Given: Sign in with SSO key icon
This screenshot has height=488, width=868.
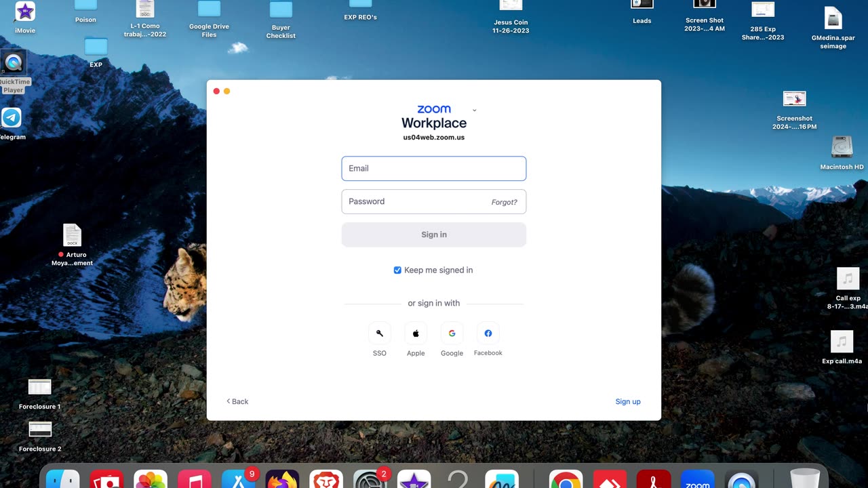Looking at the screenshot, I should tap(380, 333).
